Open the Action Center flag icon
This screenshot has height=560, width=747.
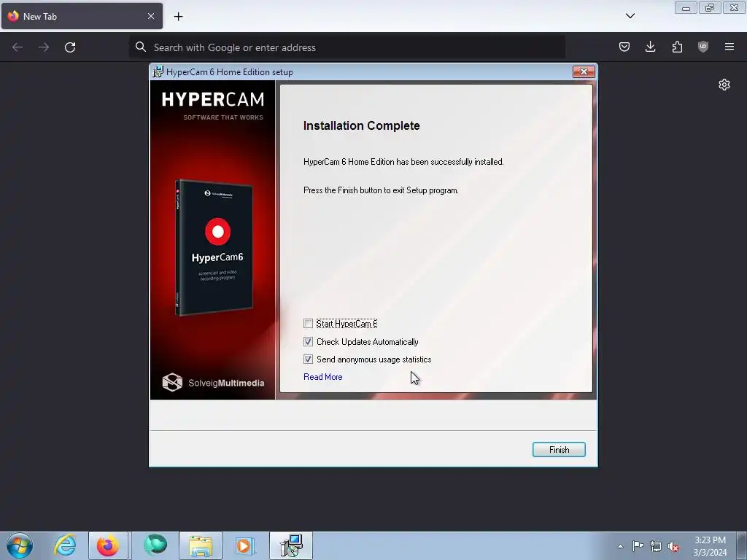point(638,545)
